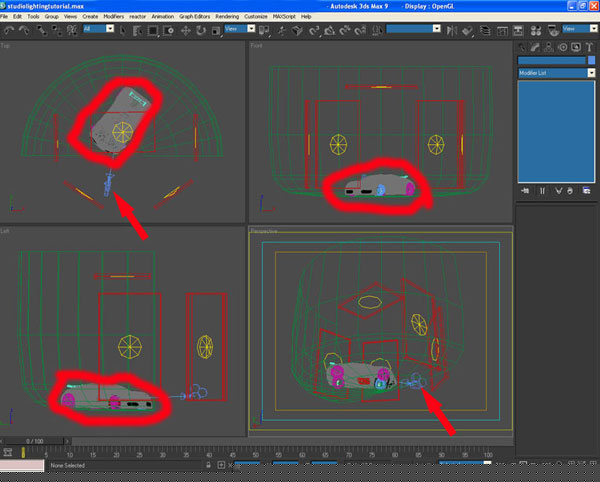This screenshot has width=600, height=482.
Task: Open the reactor menu
Action: (x=137, y=16)
